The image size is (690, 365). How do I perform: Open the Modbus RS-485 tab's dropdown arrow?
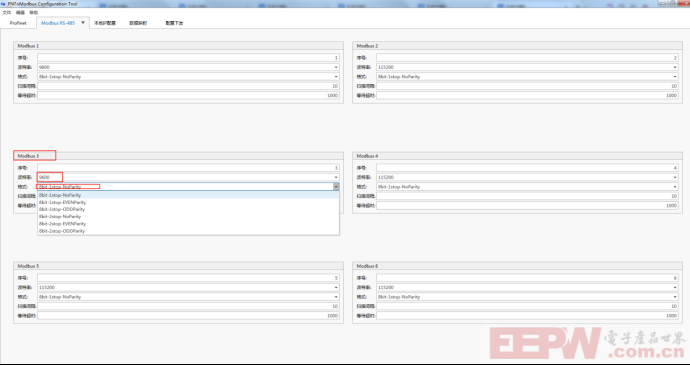[x=83, y=22]
